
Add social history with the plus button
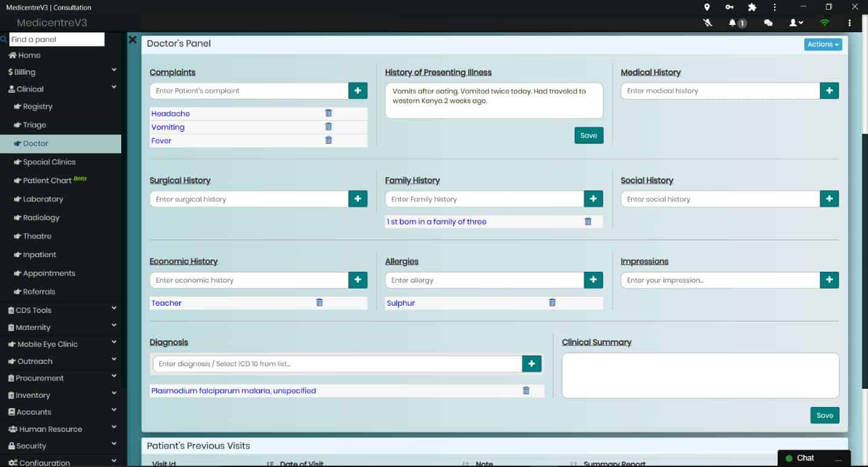click(829, 199)
